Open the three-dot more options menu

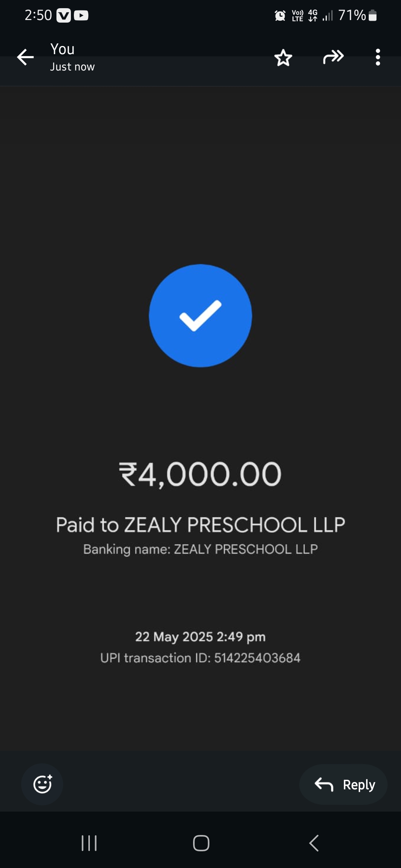pos(378,57)
